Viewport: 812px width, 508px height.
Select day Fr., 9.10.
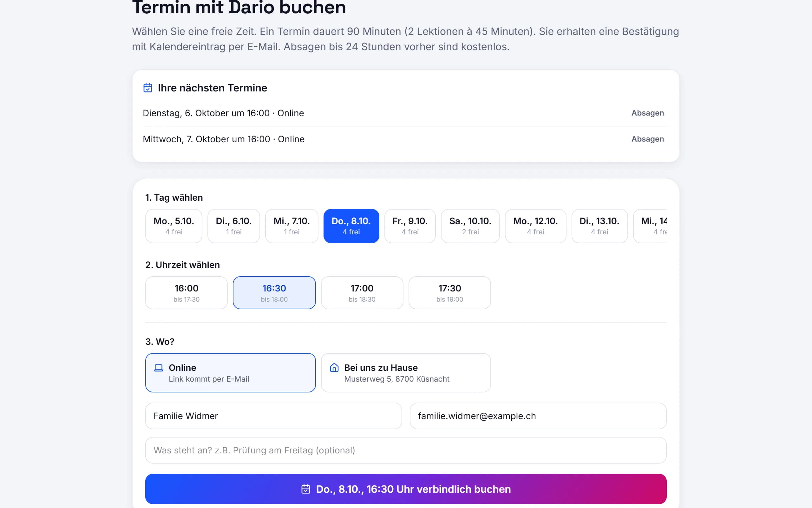click(x=410, y=226)
